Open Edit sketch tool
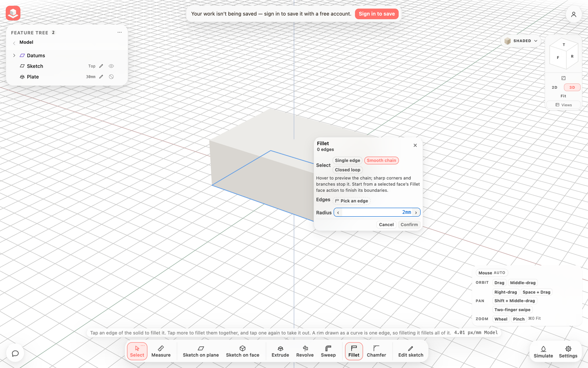588x368 pixels. (x=411, y=351)
